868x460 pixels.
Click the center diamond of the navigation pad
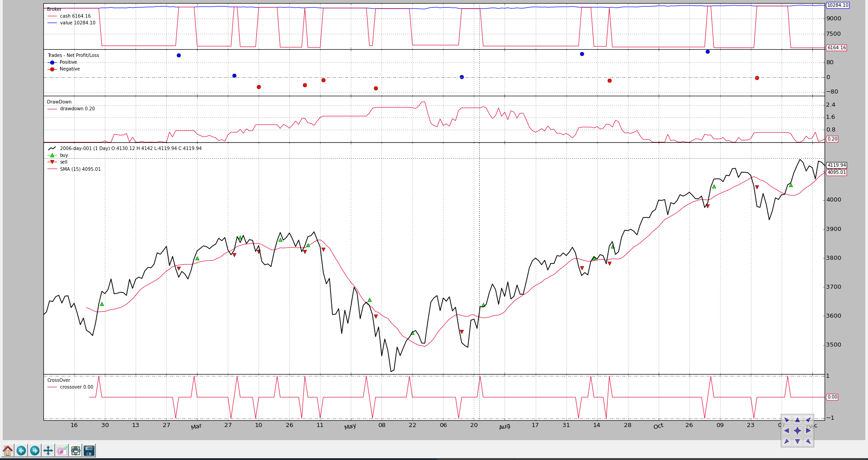tap(797, 431)
